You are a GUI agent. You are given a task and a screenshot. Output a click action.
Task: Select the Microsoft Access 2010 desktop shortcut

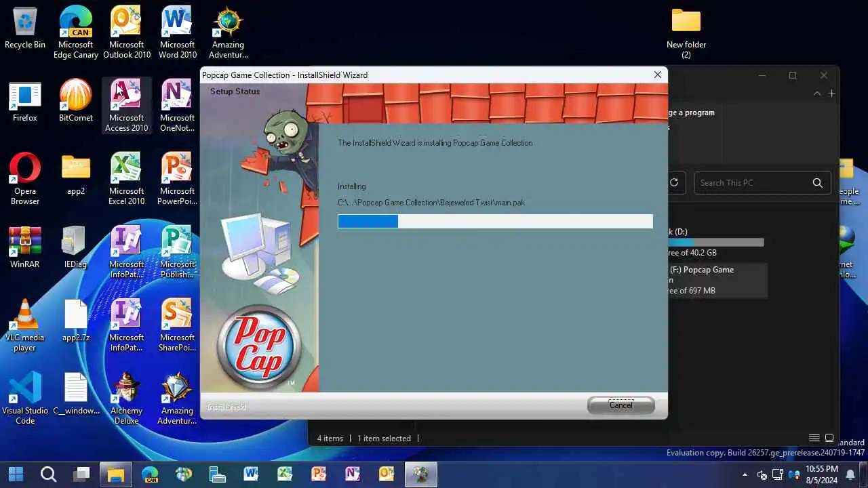coord(127,106)
